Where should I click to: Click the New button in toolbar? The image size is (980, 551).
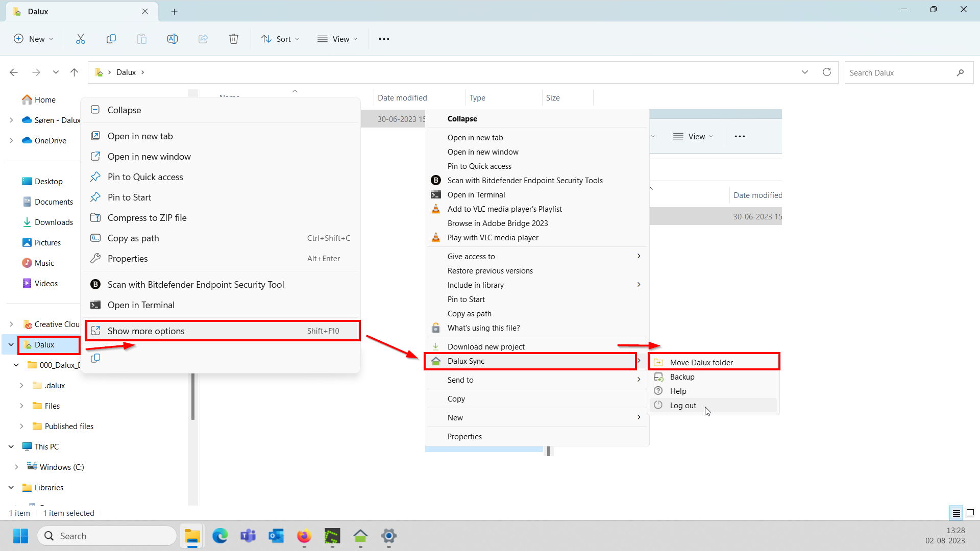(34, 39)
